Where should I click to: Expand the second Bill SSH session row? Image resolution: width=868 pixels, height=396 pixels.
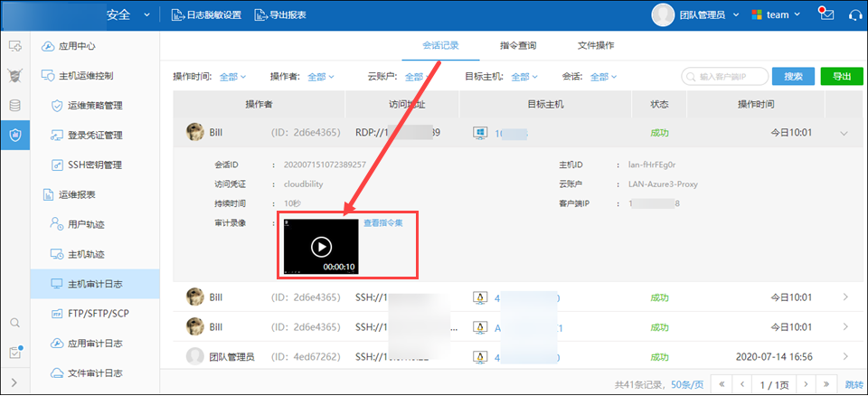click(x=844, y=326)
